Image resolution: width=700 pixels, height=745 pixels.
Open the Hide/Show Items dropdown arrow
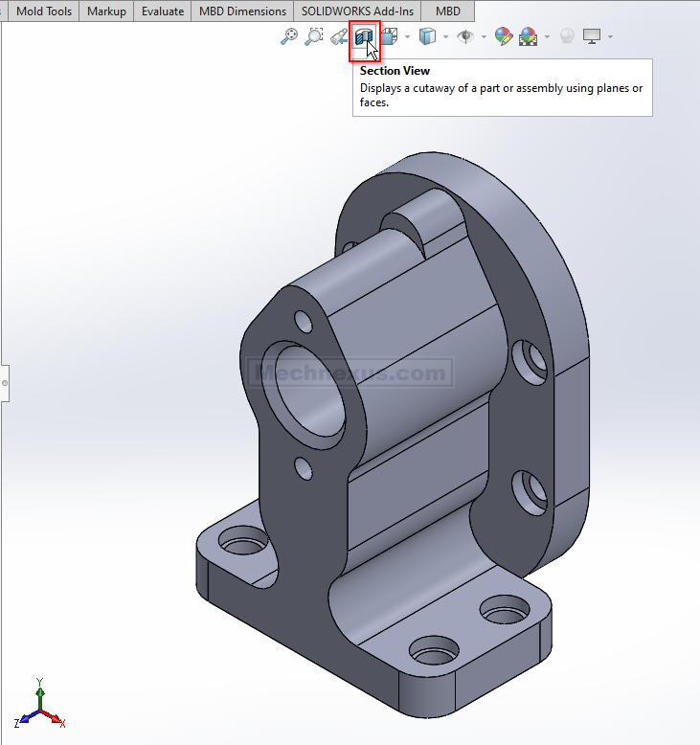click(484, 37)
